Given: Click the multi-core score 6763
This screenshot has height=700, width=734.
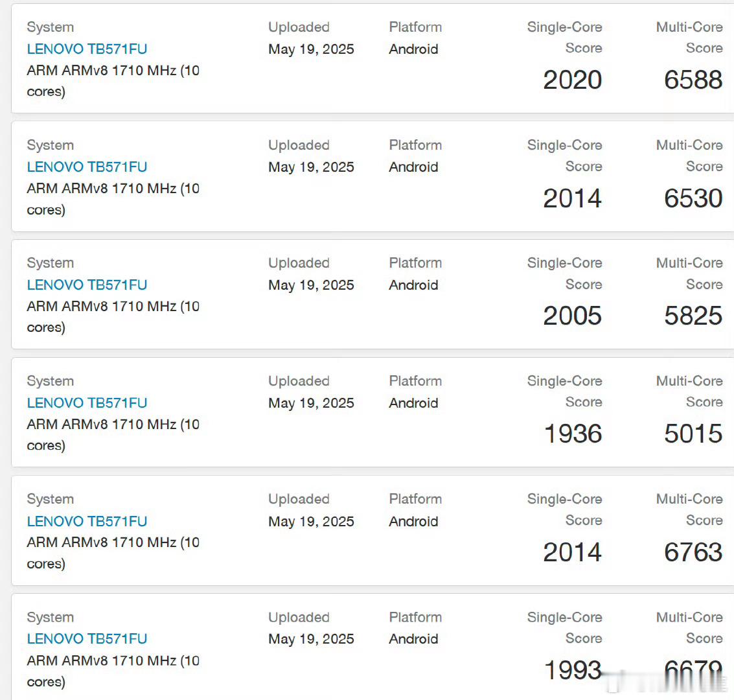Looking at the screenshot, I should click(693, 552).
